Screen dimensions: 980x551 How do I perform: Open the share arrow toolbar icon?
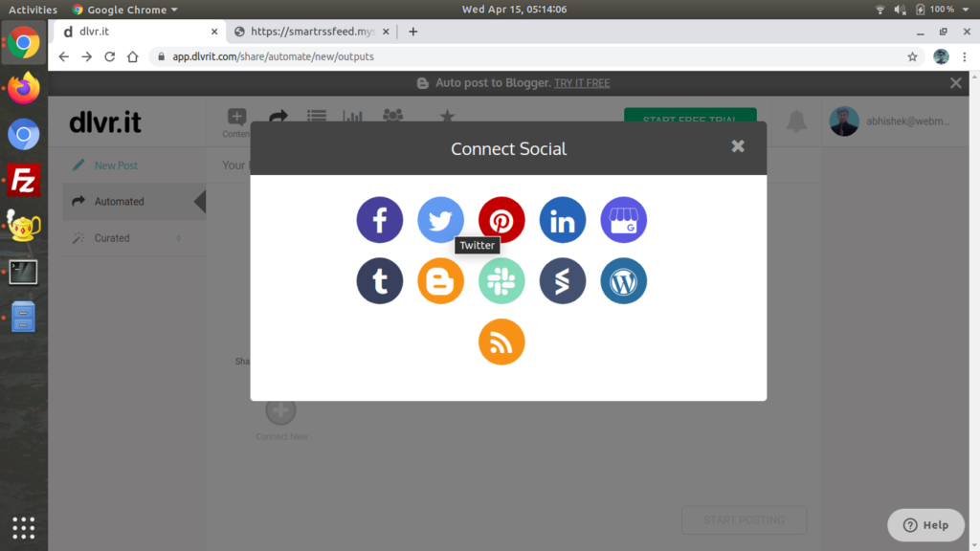(278, 116)
